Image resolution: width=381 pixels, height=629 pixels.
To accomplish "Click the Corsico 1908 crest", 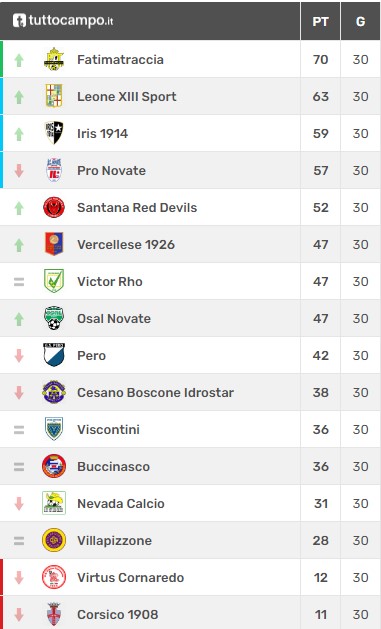I will click(x=54, y=614).
